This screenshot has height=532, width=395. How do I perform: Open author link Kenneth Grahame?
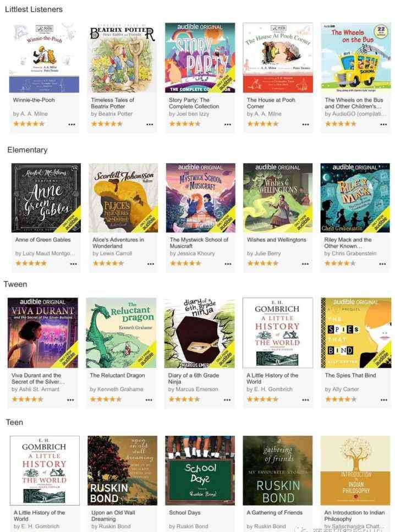click(x=117, y=389)
